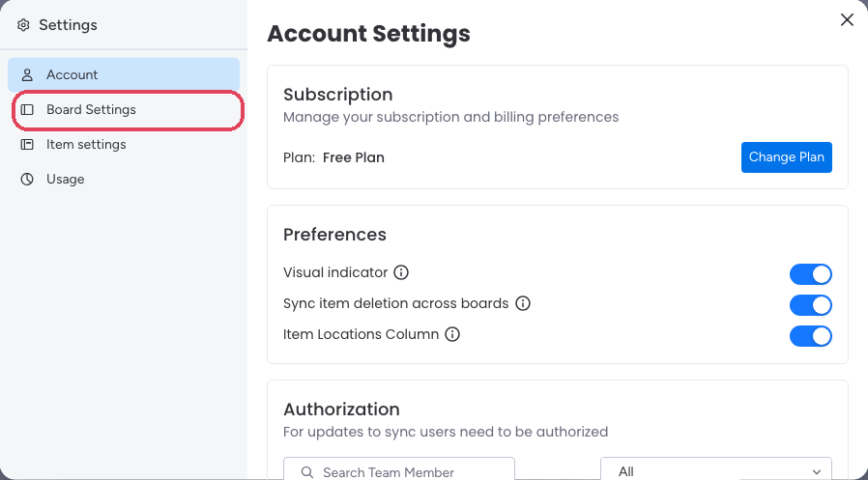The image size is (868, 480).
Task: Disable Sync item deletion across boards
Action: (x=810, y=305)
